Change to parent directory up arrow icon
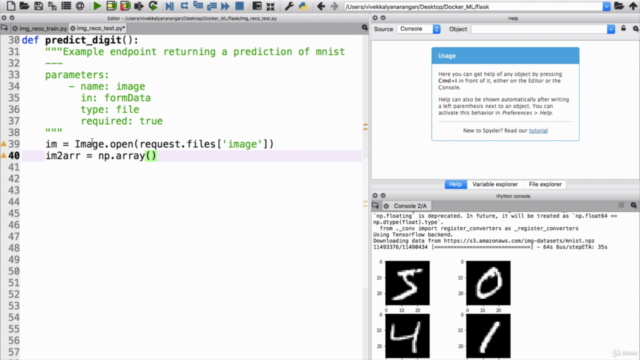Screen dimensions: 640x360 point(633,6)
